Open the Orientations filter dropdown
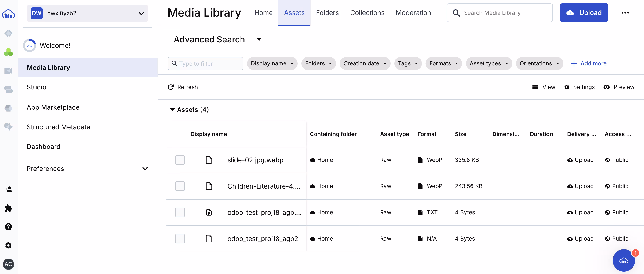 pos(539,63)
